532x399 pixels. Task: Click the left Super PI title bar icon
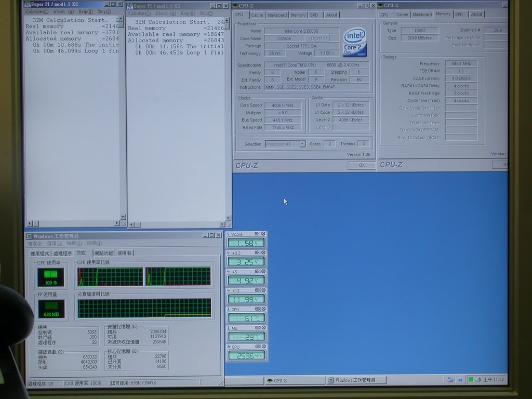click(x=28, y=4)
